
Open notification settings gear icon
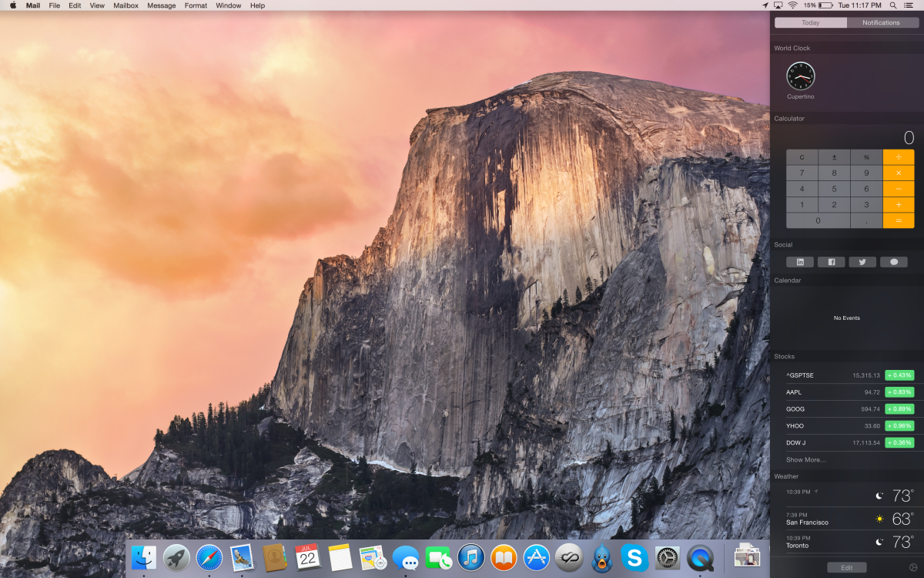(913, 568)
